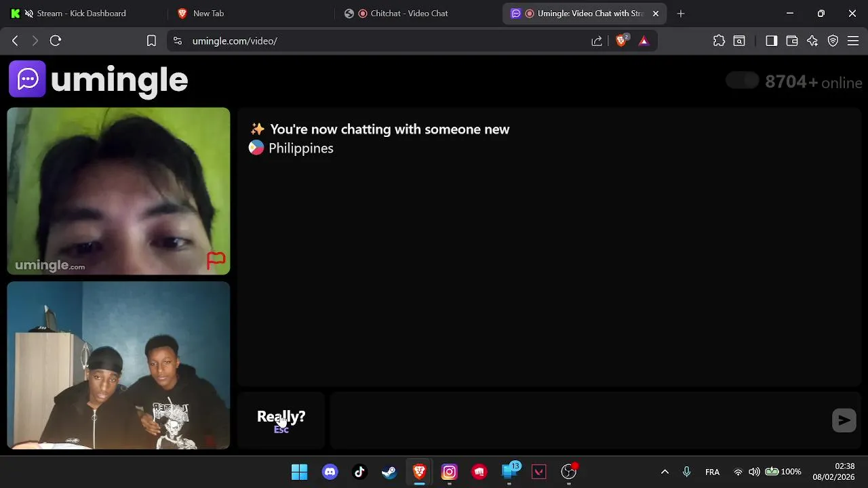Open the extensions puzzle icon
The image size is (868, 488).
click(x=719, y=41)
